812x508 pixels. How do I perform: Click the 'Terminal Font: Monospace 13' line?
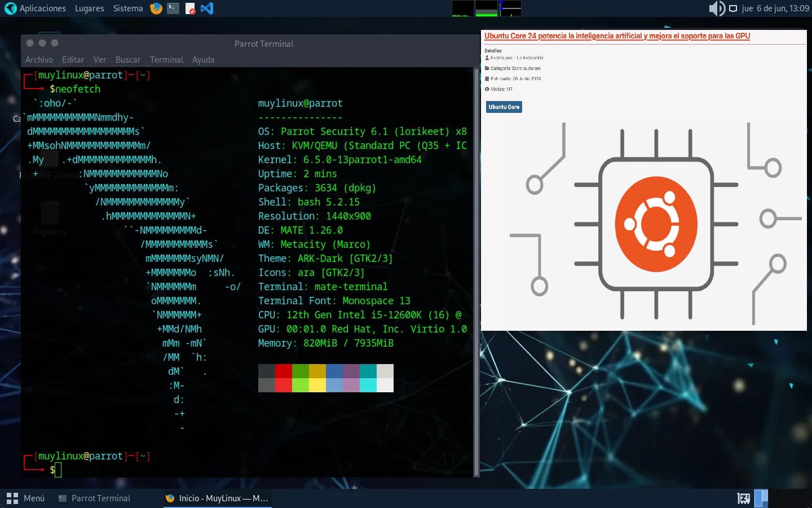334,301
